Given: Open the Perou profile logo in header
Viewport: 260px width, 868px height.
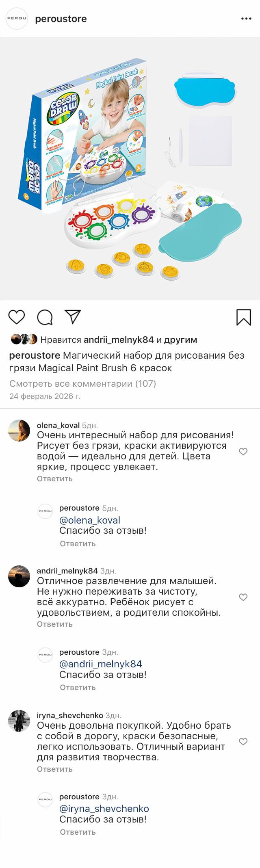Looking at the screenshot, I should pyautogui.click(x=17, y=19).
